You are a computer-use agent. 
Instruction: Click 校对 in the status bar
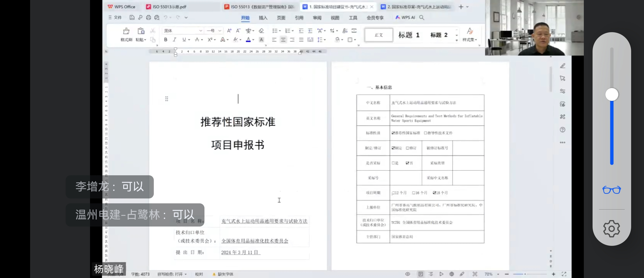coord(199,274)
